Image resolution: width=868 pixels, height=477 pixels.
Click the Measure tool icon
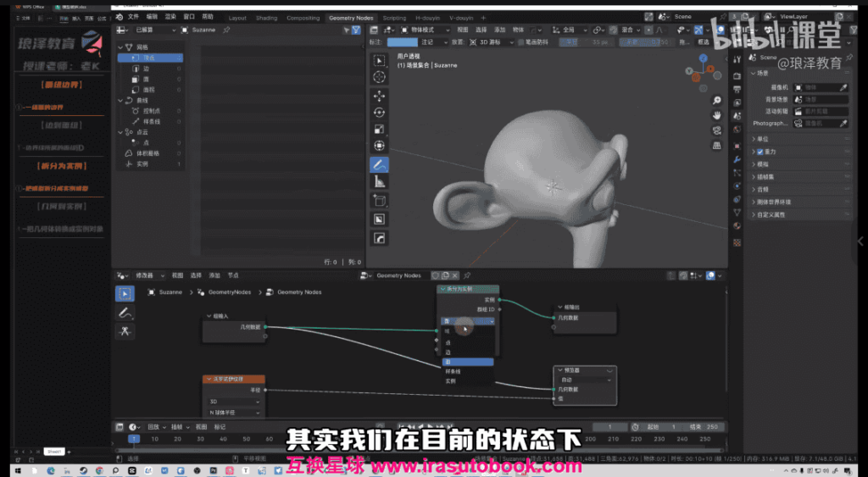coord(379,182)
